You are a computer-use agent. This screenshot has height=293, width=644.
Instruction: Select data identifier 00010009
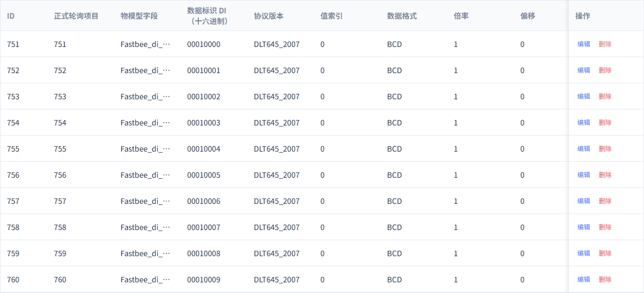pos(204,280)
